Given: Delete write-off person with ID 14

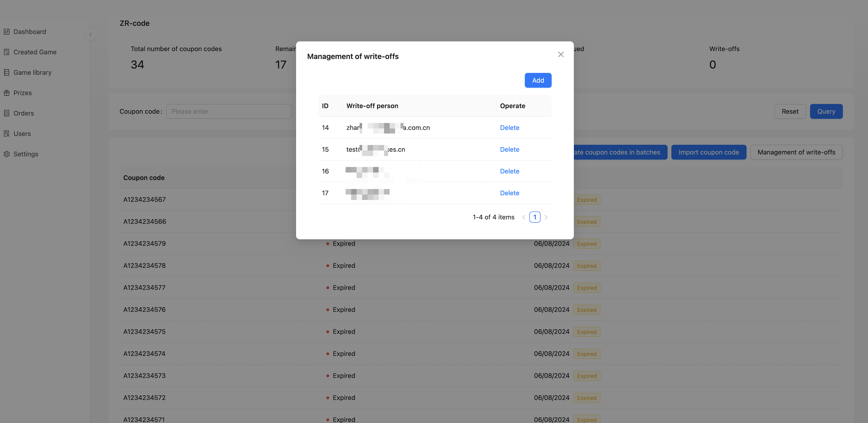Looking at the screenshot, I should point(509,127).
